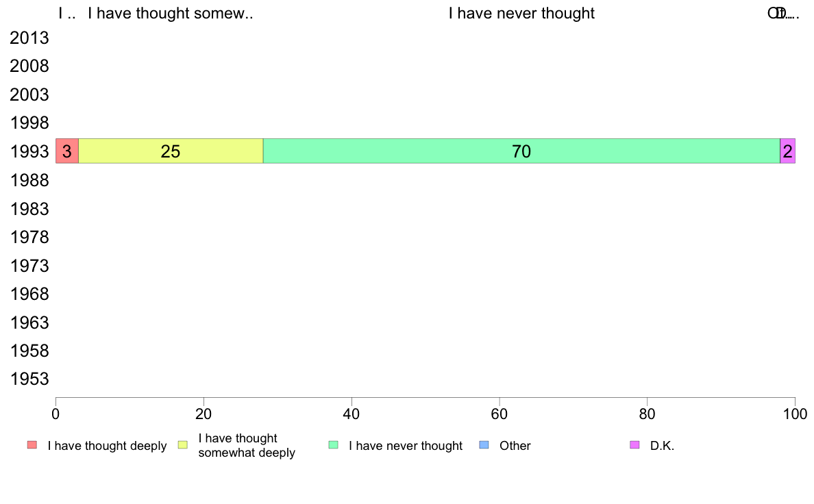Viewport: 814px width, 504px height.
Task: Select the yellow bar segment labeled 25
Action: click(171, 151)
